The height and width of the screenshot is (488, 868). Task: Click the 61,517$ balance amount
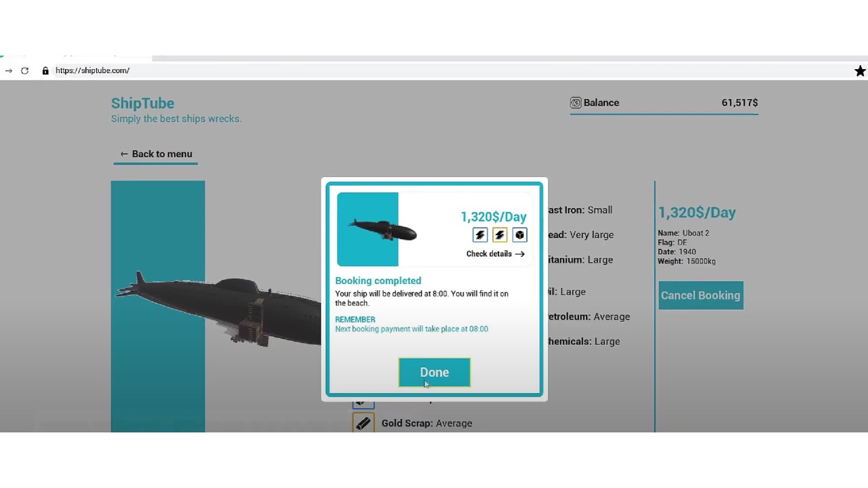pos(739,103)
